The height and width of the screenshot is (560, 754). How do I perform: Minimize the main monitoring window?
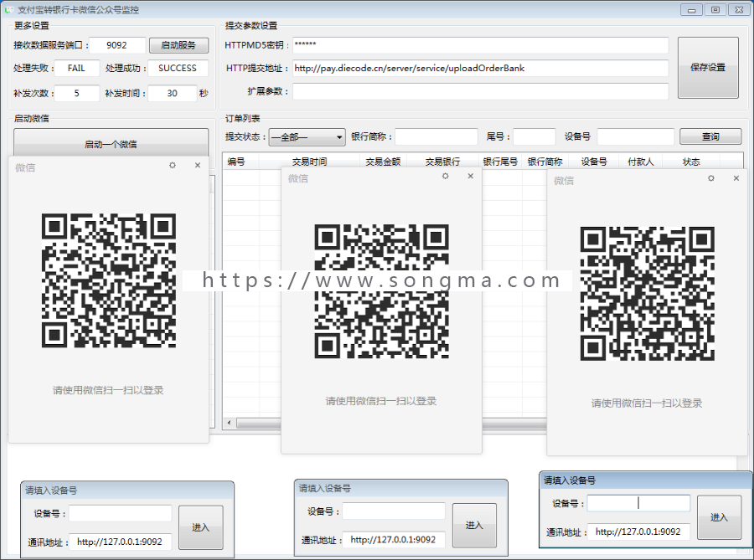(x=691, y=9)
